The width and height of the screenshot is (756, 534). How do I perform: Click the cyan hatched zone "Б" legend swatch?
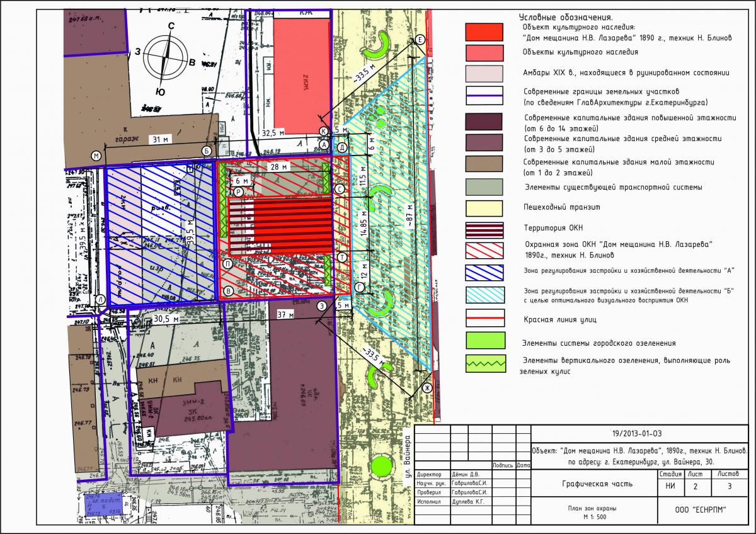click(484, 295)
